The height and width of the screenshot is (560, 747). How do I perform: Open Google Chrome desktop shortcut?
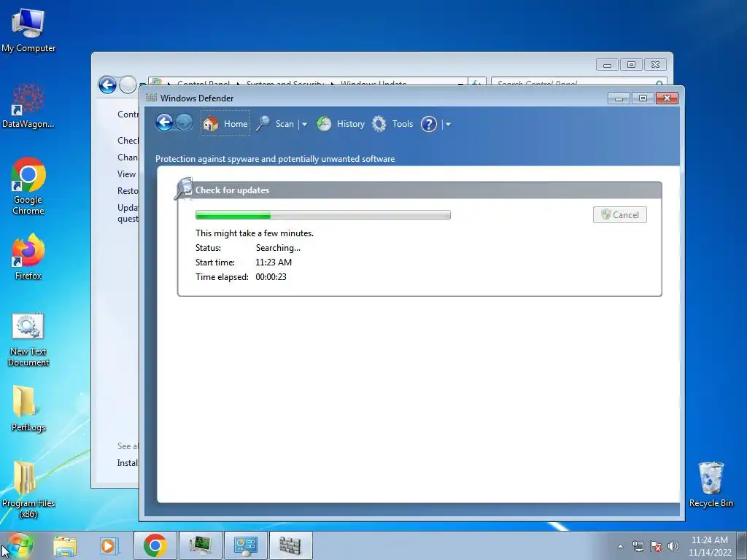pos(28,186)
